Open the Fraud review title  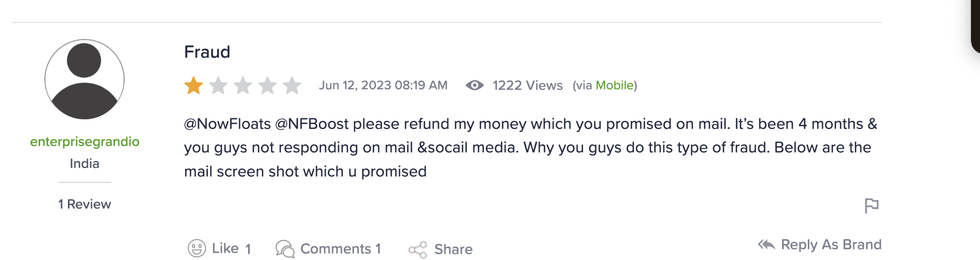click(207, 52)
